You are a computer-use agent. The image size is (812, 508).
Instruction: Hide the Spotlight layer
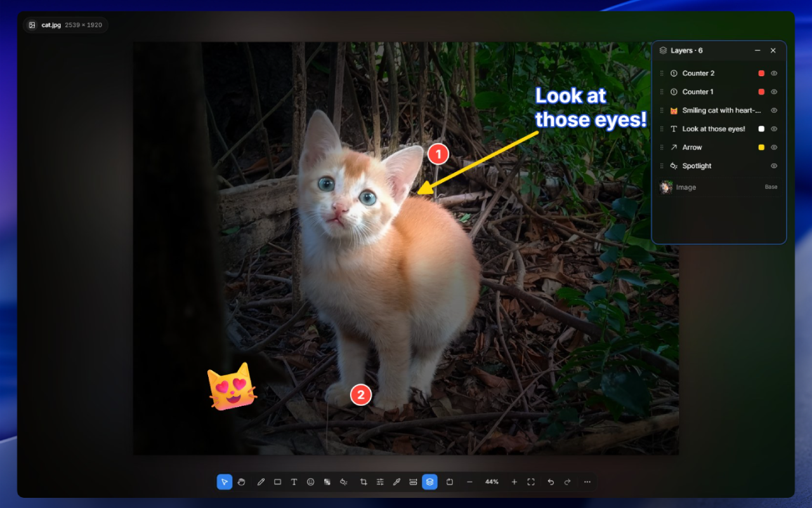774,166
